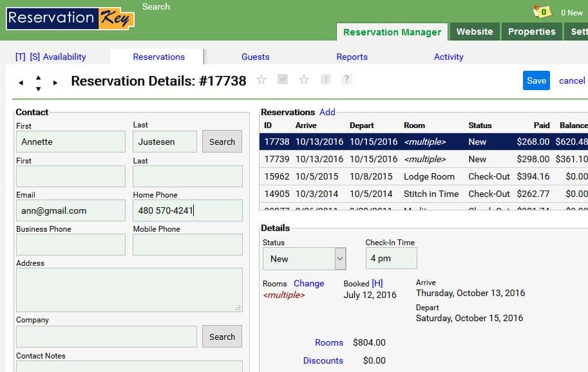Toggle the second star after the checkmark
The width and height of the screenshot is (588, 372).
pos(304,80)
